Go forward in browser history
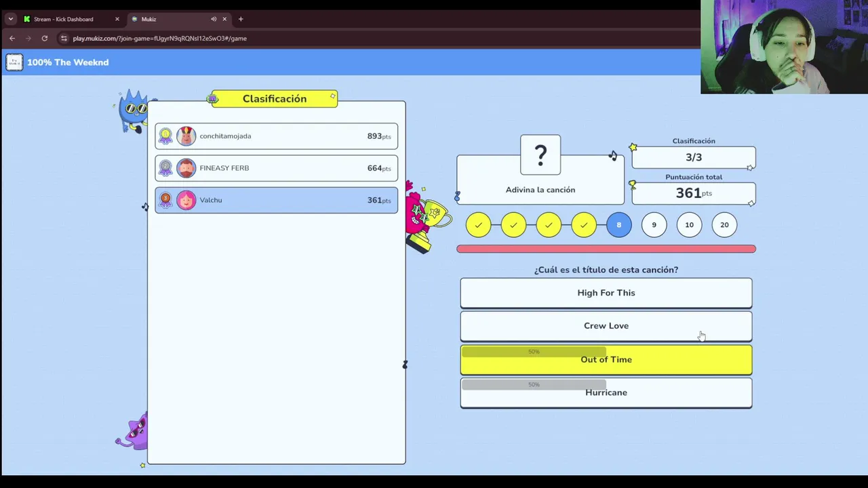 tap(28, 39)
